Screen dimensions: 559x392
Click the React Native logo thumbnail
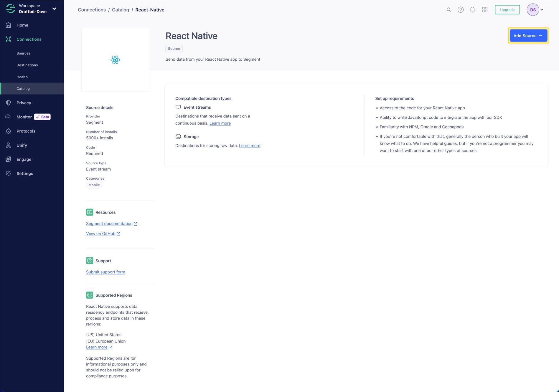(x=115, y=60)
